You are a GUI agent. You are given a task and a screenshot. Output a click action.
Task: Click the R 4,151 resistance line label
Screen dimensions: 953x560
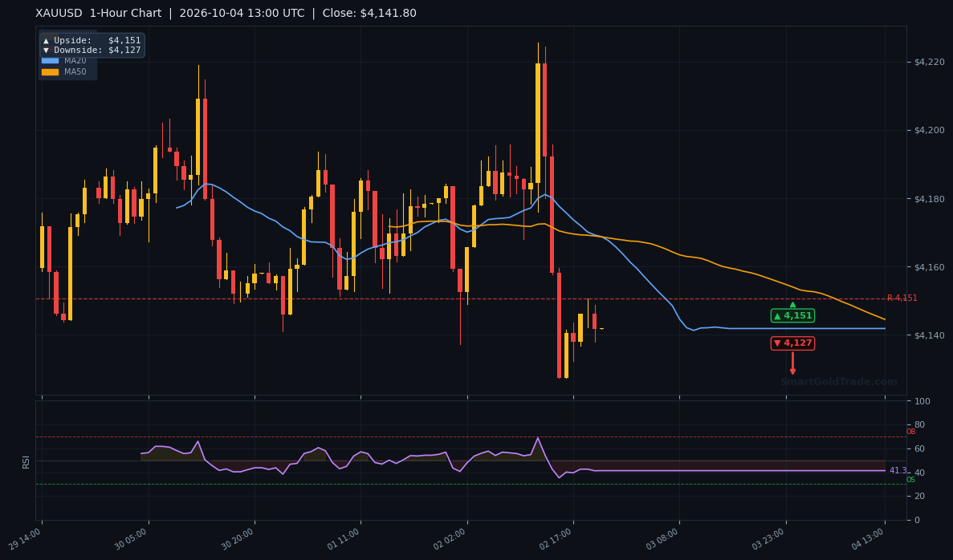902,298
